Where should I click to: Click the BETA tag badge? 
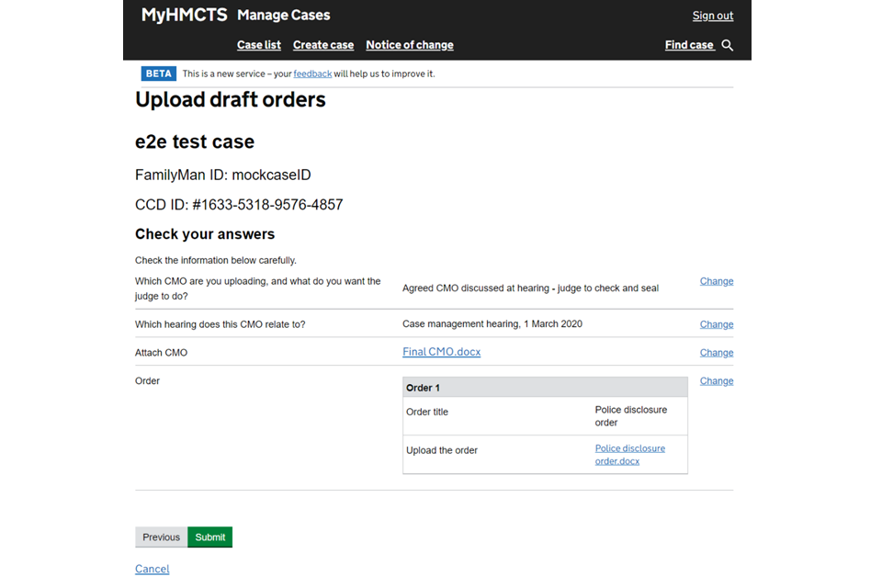pos(158,73)
